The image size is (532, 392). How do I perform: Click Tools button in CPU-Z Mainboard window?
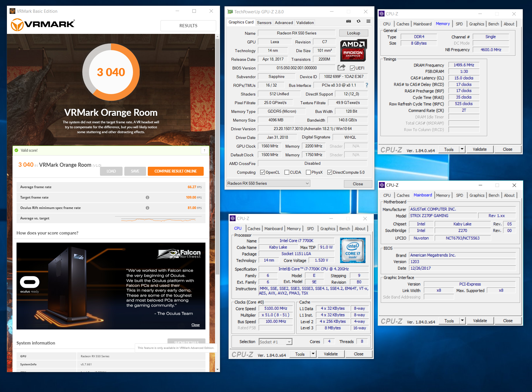[449, 320]
